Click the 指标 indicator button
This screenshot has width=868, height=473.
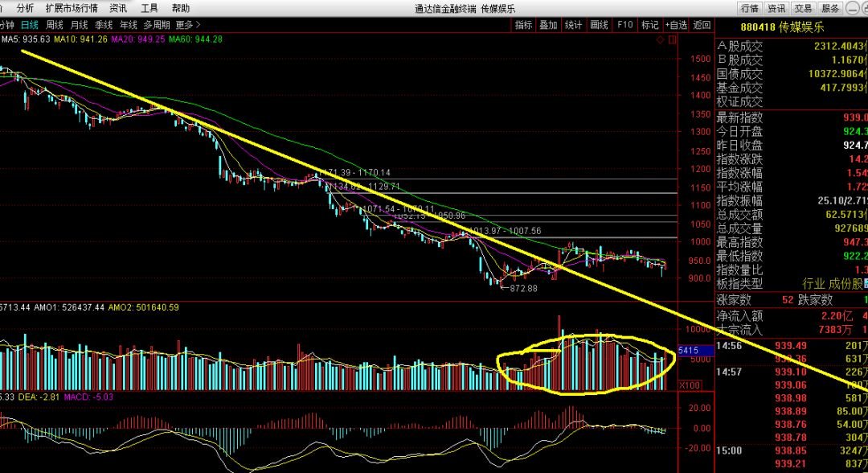(x=524, y=25)
